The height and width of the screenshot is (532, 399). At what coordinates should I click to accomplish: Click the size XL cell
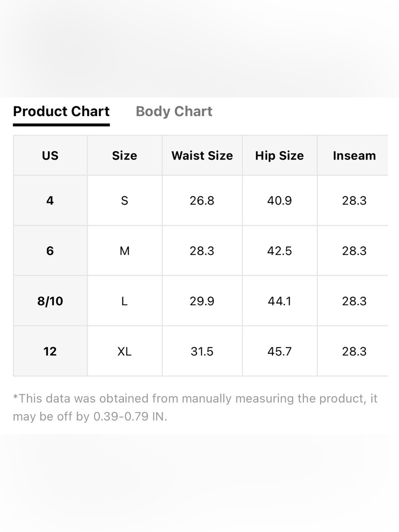(x=124, y=351)
